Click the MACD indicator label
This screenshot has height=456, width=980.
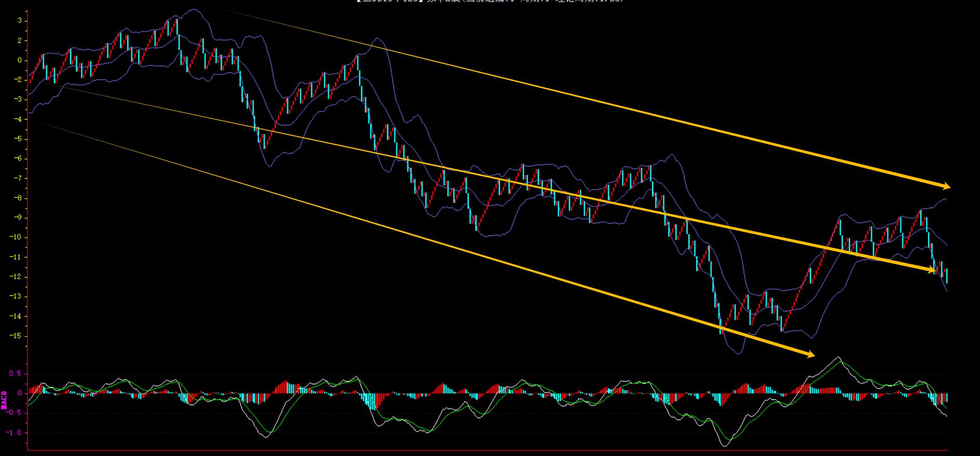pos(4,399)
